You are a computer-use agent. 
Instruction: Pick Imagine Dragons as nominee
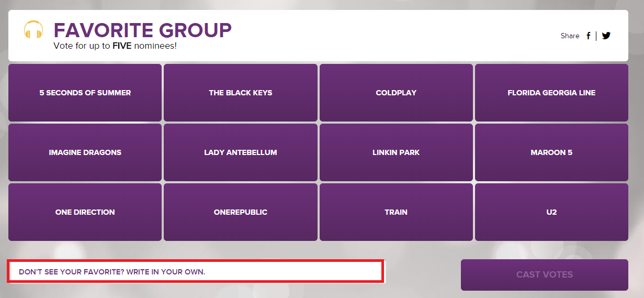pos(85,152)
